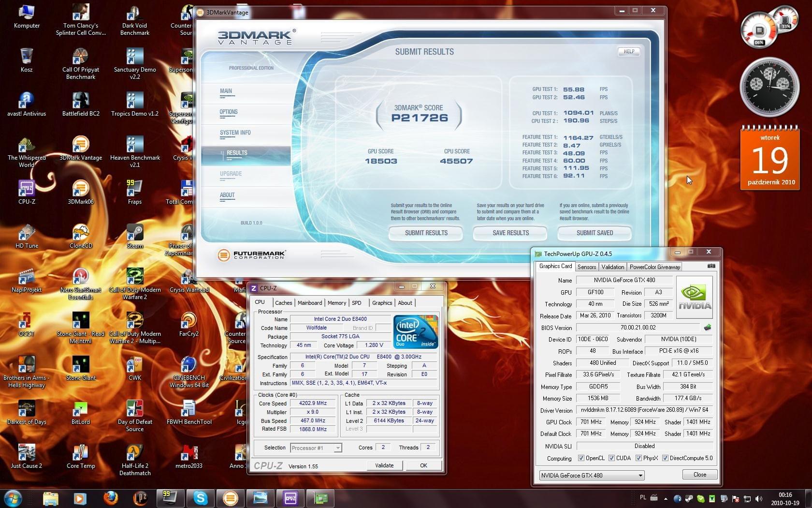Click the HELP button in 3DMark Vantage
The height and width of the screenshot is (508, 812).
(x=629, y=51)
